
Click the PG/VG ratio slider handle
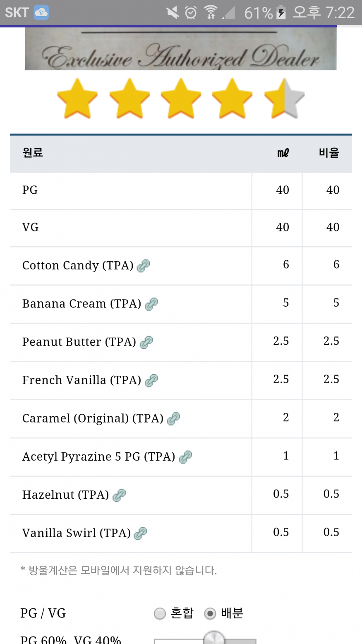214,638
